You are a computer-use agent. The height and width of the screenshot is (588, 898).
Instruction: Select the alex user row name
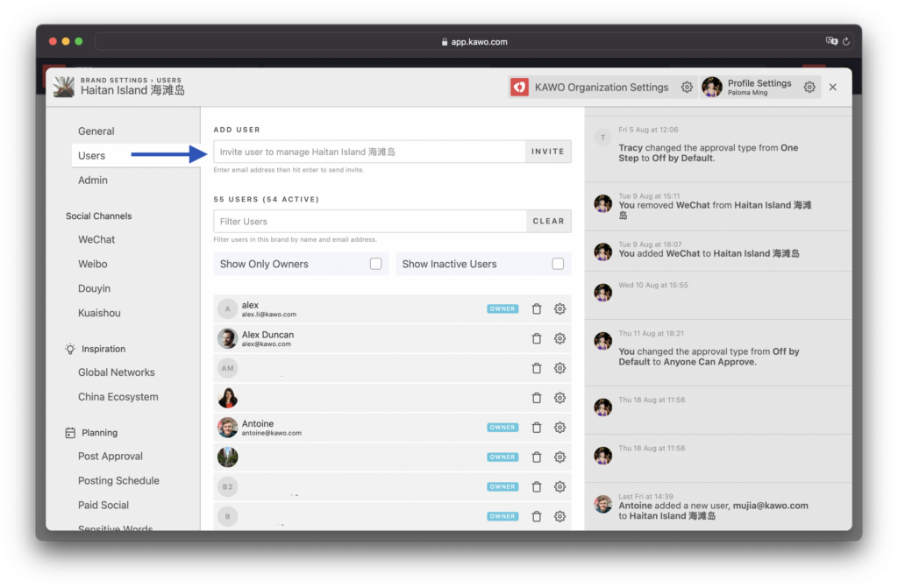[x=250, y=305]
